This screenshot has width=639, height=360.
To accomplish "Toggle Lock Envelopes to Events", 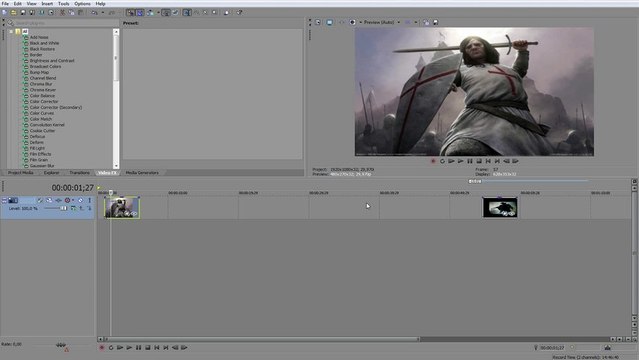I will (166, 13).
